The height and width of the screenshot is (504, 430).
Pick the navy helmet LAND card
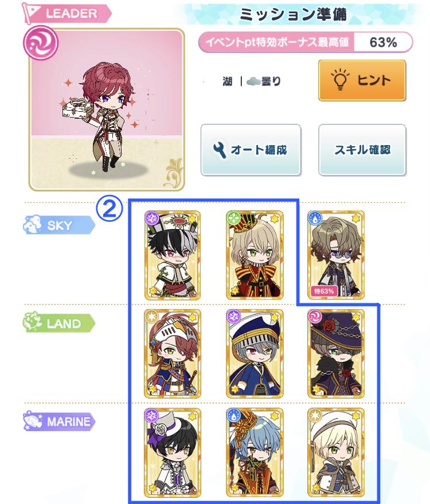[255, 354]
